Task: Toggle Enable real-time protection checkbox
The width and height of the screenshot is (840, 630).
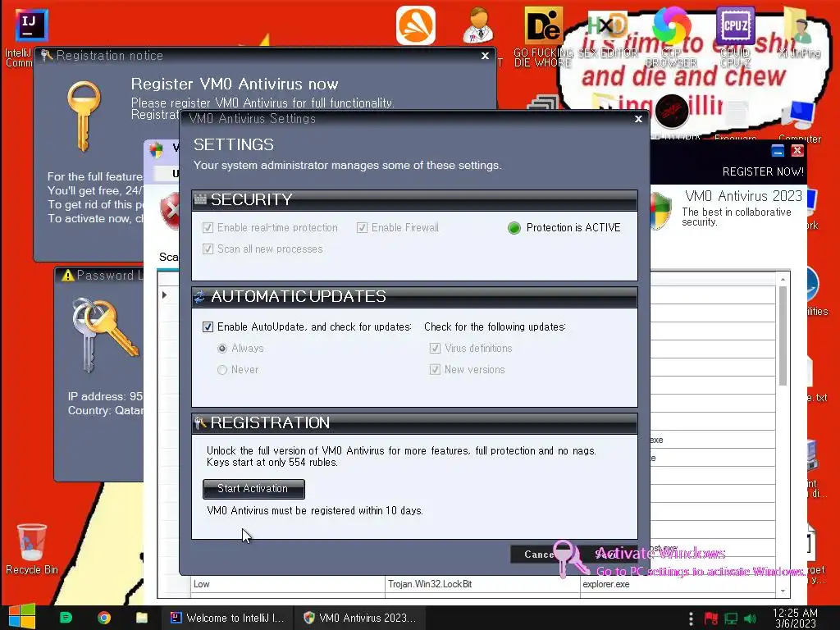Action: 208,228
